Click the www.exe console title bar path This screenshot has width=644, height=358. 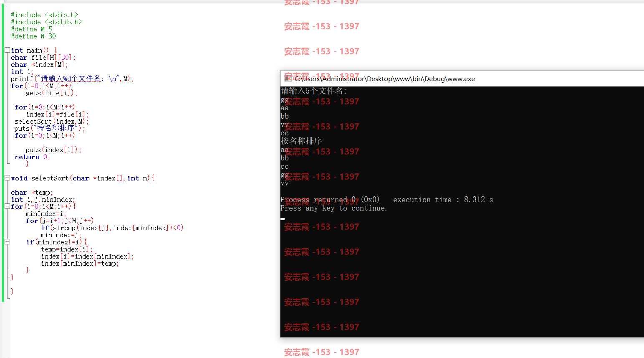384,79
